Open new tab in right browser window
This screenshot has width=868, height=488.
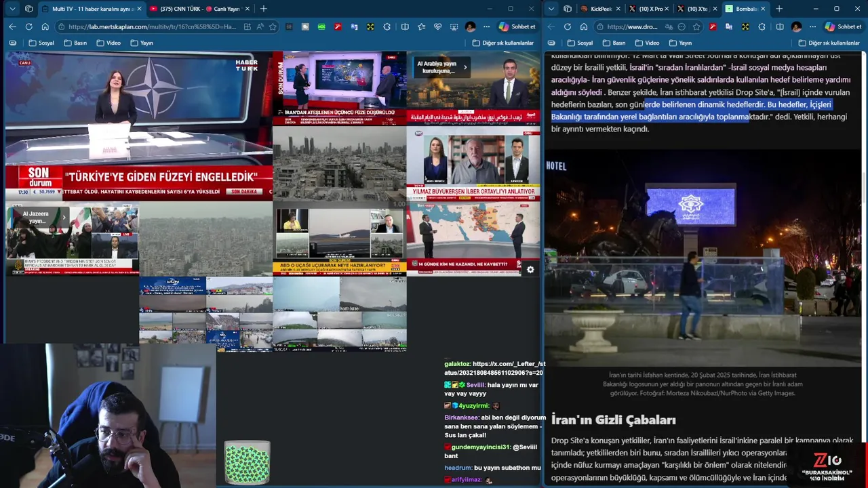click(779, 9)
